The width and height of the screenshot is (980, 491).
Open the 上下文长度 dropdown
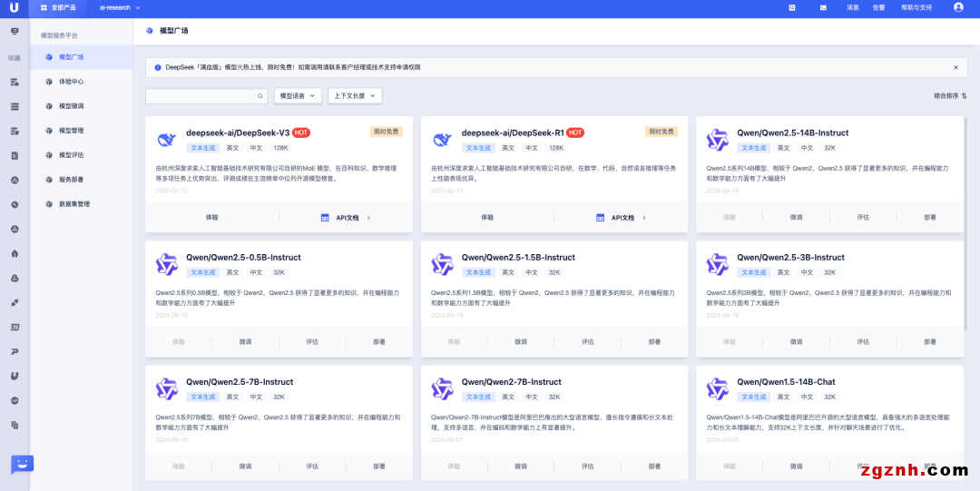(355, 95)
